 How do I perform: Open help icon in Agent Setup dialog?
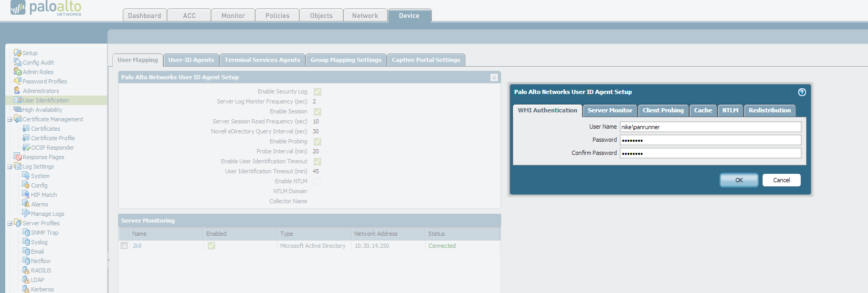(x=802, y=92)
